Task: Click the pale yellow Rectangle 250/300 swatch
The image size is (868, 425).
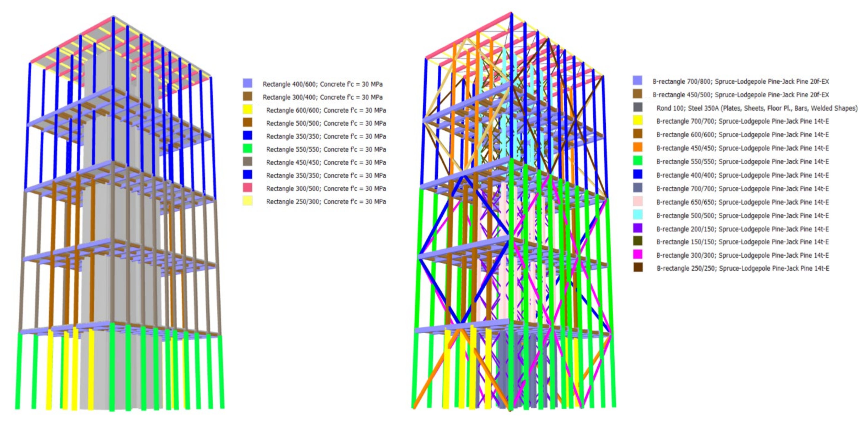Action: [x=247, y=201]
